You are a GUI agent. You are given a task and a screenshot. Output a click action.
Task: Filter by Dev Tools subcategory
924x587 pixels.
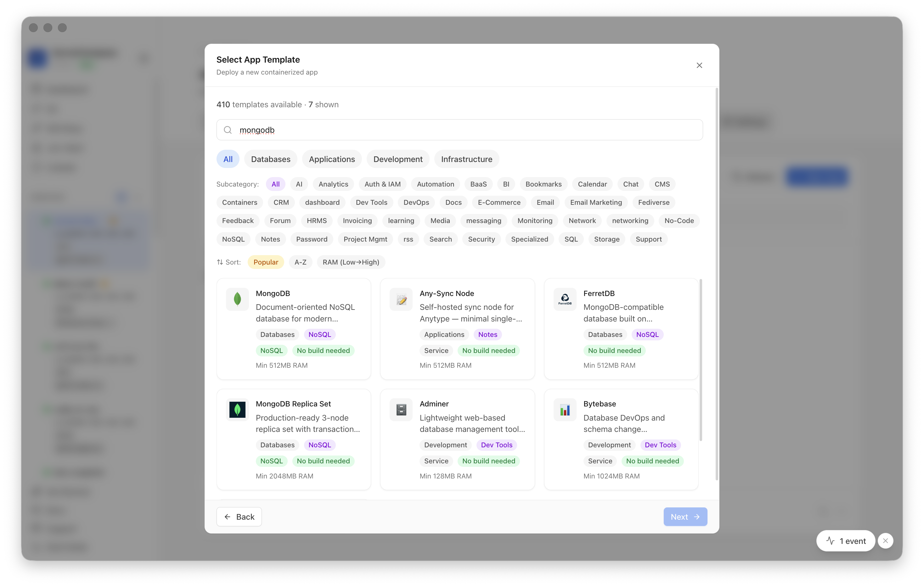tap(371, 202)
